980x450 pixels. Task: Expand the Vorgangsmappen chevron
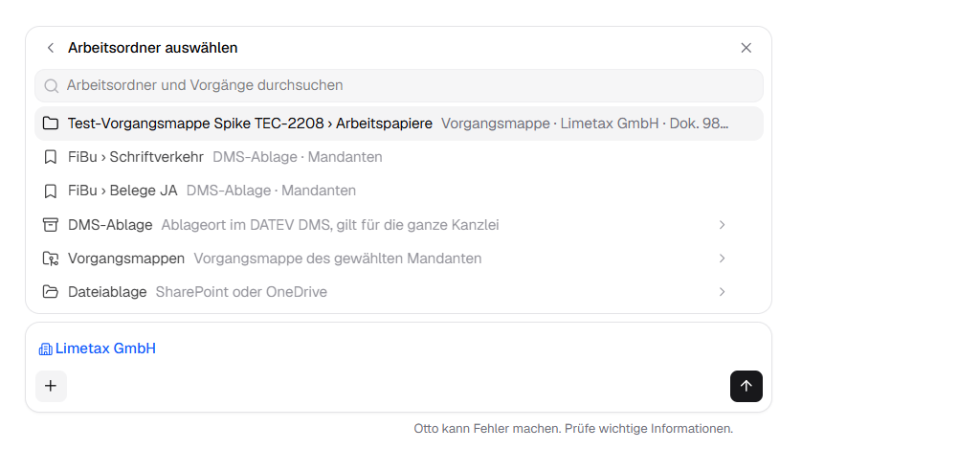pyautogui.click(x=722, y=259)
